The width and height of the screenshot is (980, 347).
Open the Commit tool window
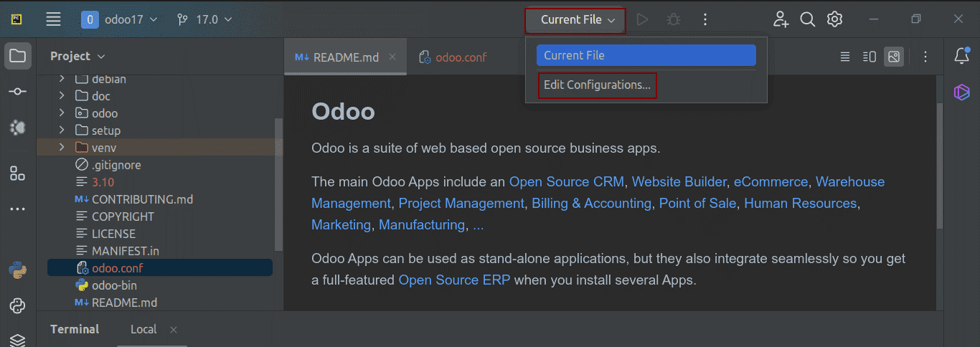click(x=18, y=92)
